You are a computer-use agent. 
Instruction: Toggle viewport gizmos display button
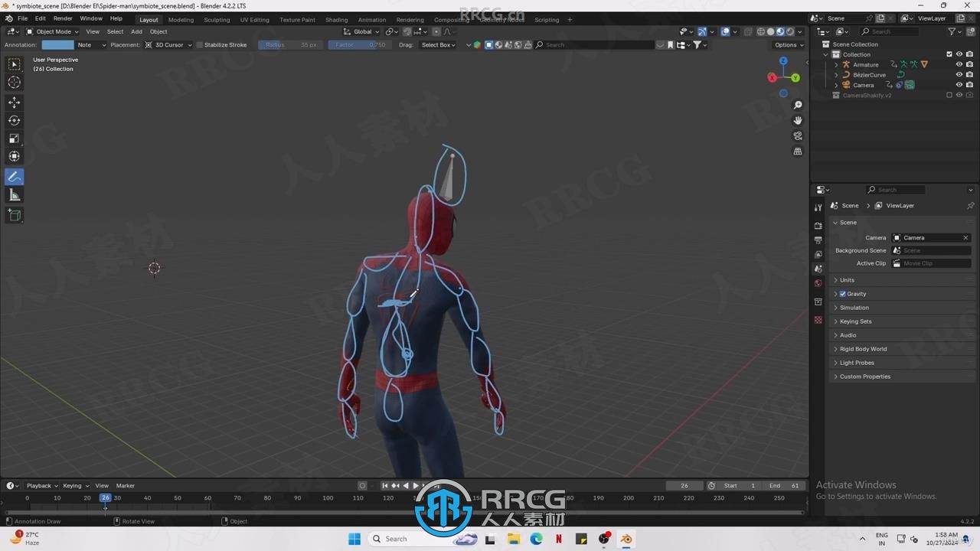click(x=702, y=31)
